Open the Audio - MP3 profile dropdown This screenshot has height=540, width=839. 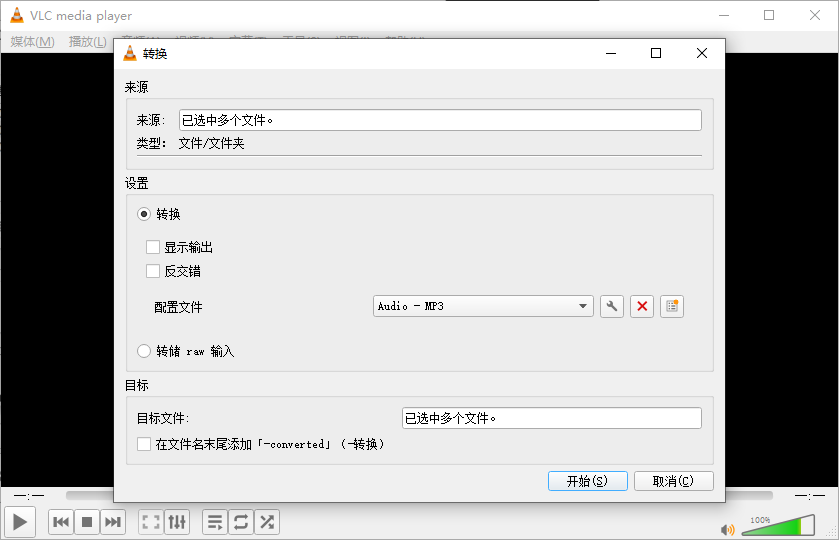coord(483,306)
